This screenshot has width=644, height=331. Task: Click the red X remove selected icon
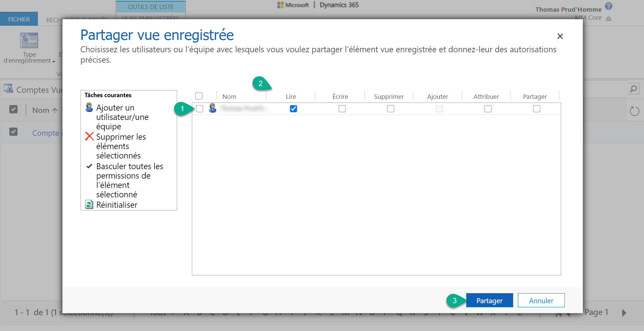tap(89, 136)
